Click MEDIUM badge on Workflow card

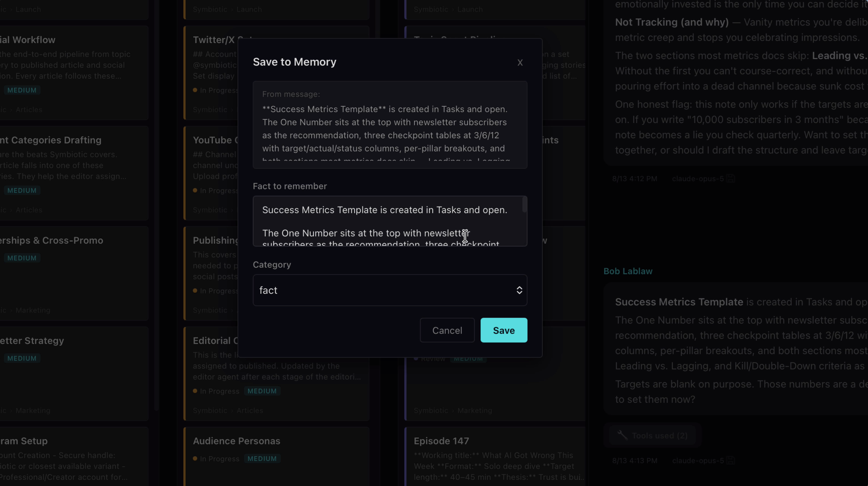(x=22, y=90)
